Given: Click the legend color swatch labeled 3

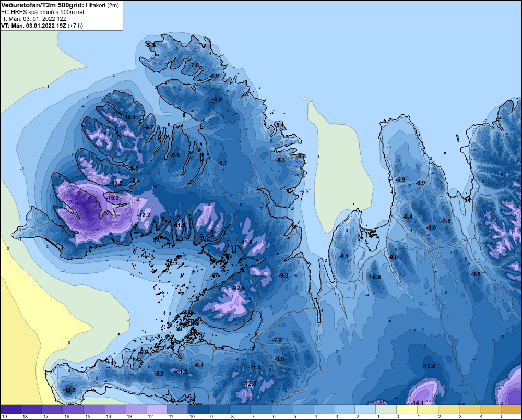Looking at the screenshot, I should click(469, 410).
